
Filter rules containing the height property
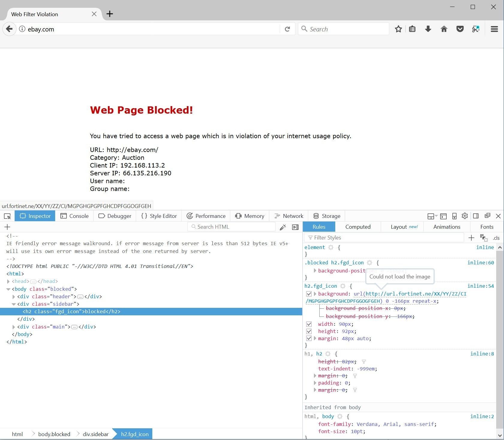coord(364,362)
